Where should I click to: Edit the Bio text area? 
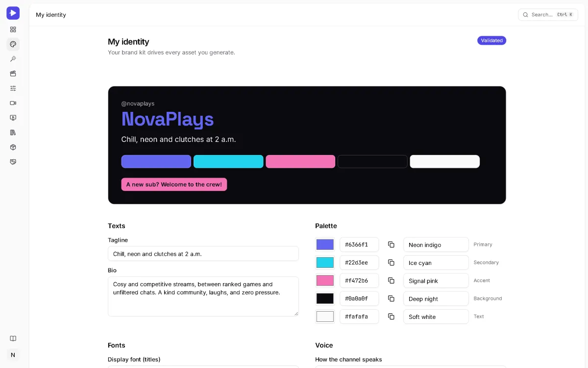203,296
